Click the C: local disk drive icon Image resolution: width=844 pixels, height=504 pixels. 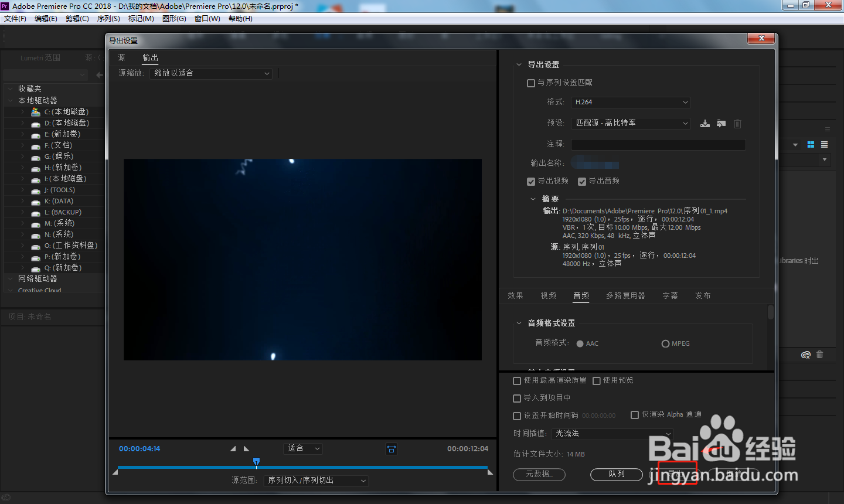36,112
